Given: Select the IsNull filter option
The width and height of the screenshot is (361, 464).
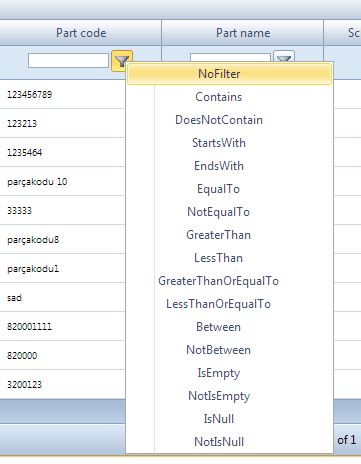Looking at the screenshot, I should pyautogui.click(x=230, y=419).
